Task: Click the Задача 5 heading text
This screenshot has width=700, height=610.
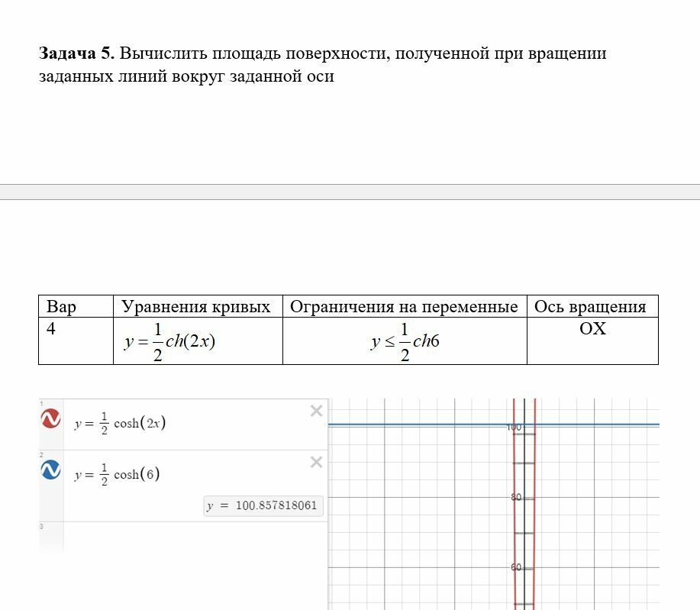Action: click(x=77, y=53)
